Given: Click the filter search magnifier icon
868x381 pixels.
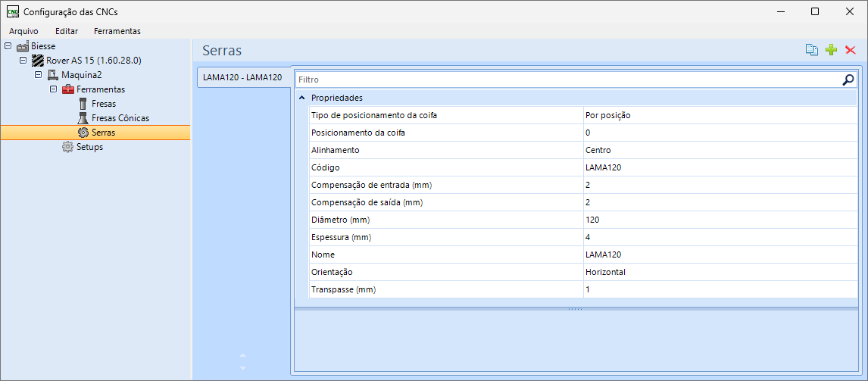Looking at the screenshot, I should 848,80.
